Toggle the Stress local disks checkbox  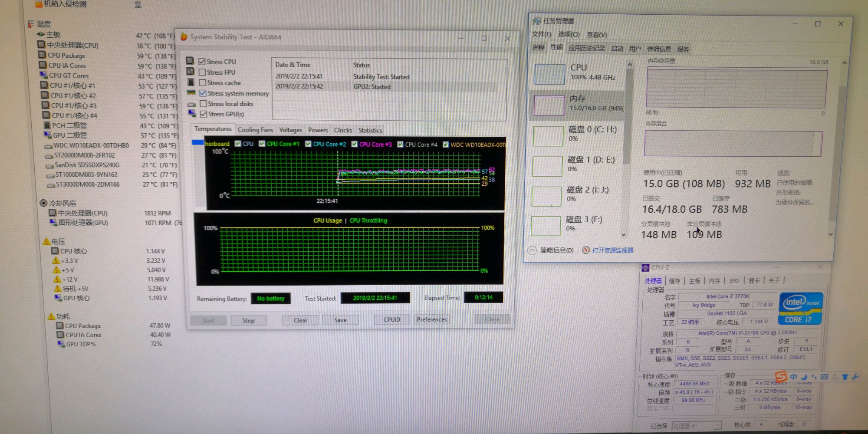click(x=203, y=104)
